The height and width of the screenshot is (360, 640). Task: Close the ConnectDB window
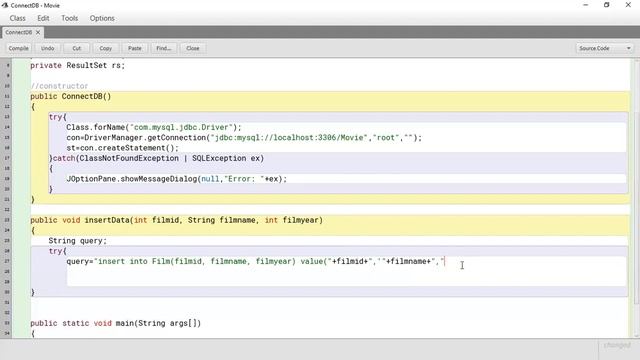pos(628,5)
